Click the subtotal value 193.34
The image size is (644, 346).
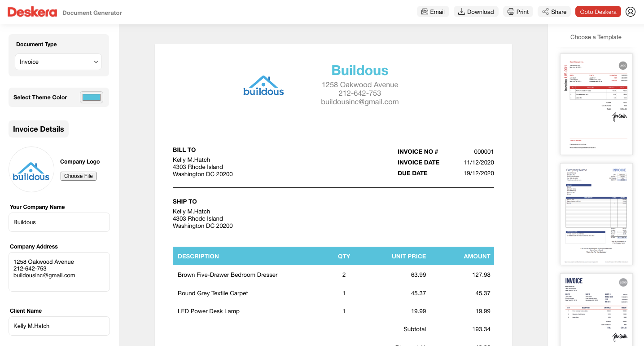click(x=482, y=329)
